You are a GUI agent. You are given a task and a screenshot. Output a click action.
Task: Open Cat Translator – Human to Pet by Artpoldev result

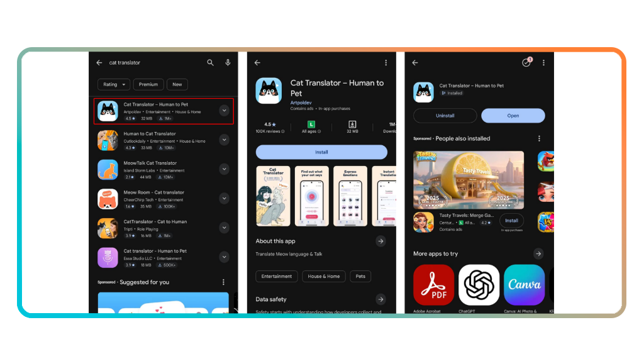pos(164,111)
